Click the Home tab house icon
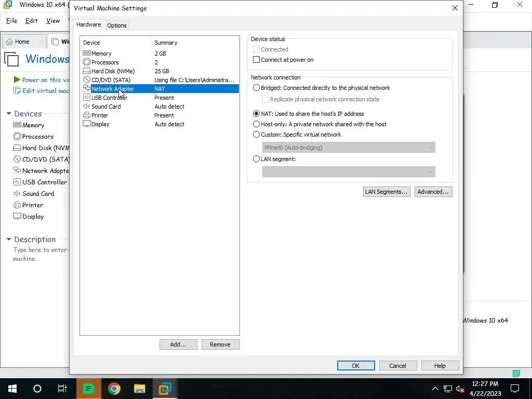The width and height of the screenshot is (532, 399). [x=9, y=42]
